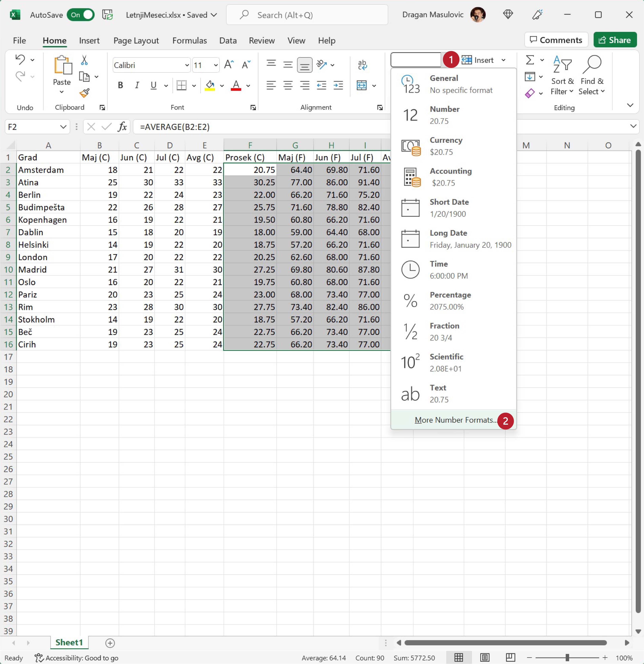Screen dimensions: 644x664
Task: Click the Increase Font Size icon
Action: (x=229, y=64)
